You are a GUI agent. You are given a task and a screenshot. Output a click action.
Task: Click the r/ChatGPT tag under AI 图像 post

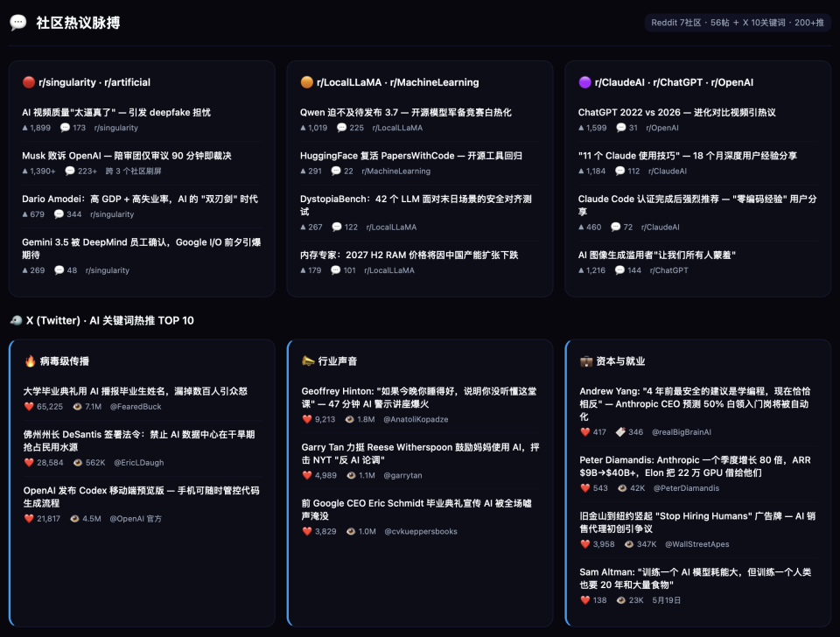pyautogui.click(x=669, y=270)
